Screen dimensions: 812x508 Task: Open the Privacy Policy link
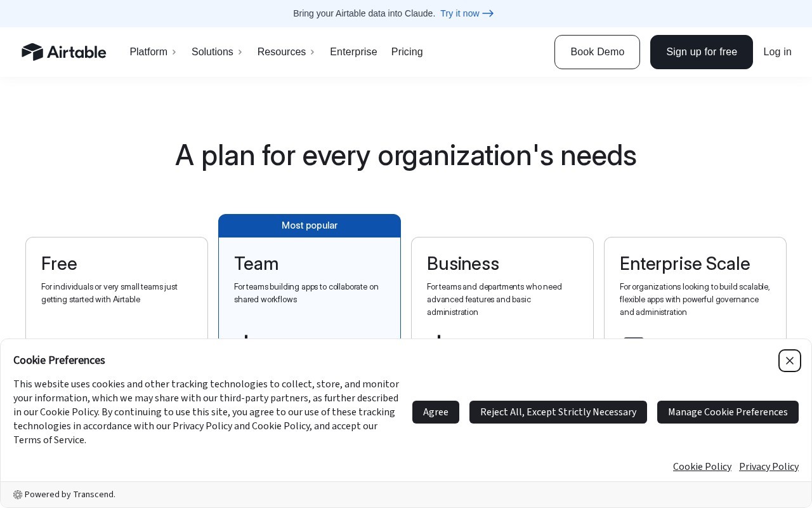tap(769, 467)
